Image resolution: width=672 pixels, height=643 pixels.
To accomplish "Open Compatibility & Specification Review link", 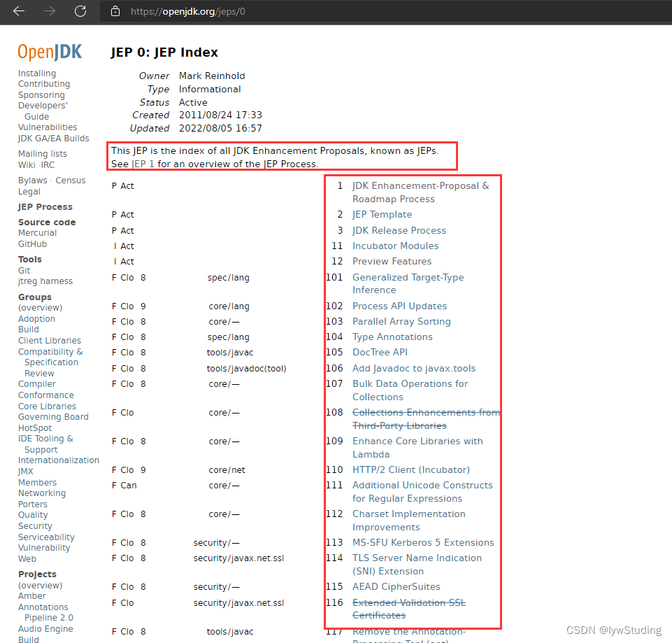I will click(50, 362).
